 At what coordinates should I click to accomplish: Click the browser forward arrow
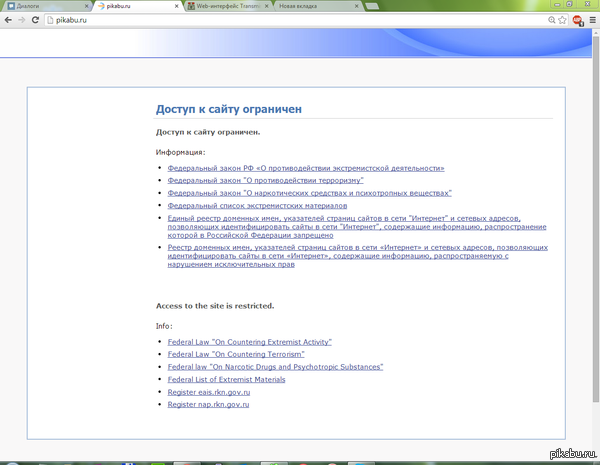point(22,20)
